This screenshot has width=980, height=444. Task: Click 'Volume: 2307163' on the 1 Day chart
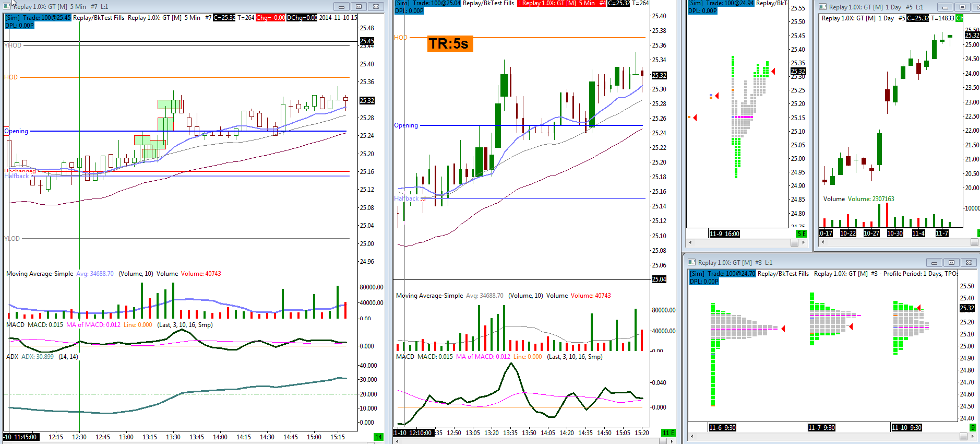(871, 199)
